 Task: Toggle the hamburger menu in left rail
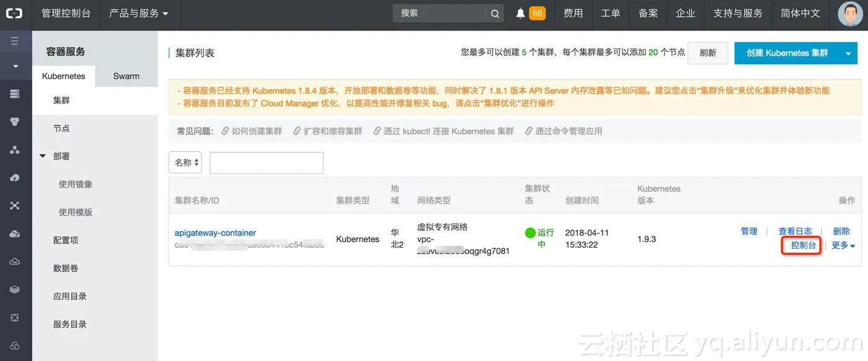[x=15, y=41]
